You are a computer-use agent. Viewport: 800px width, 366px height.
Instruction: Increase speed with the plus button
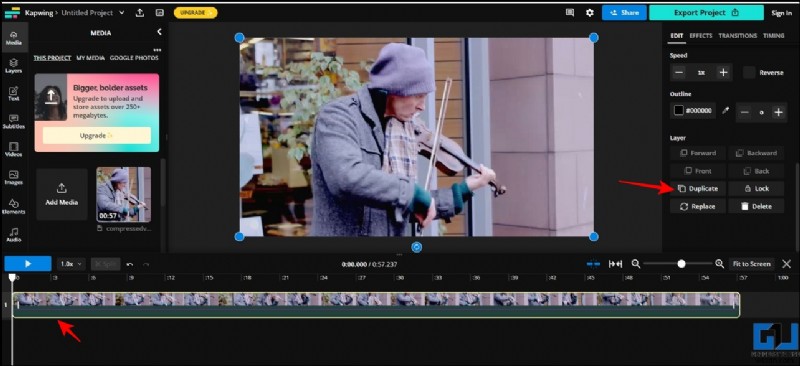[x=723, y=72]
